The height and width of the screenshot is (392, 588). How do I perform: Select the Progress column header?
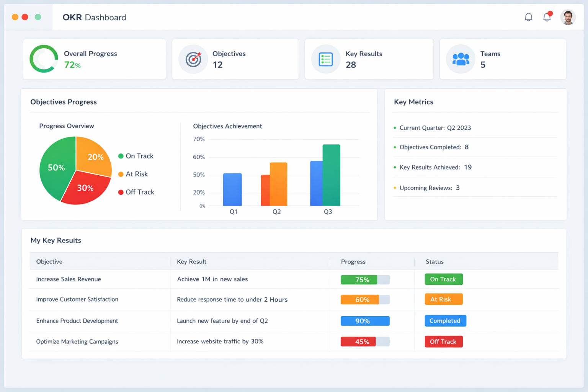[x=353, y=261]
